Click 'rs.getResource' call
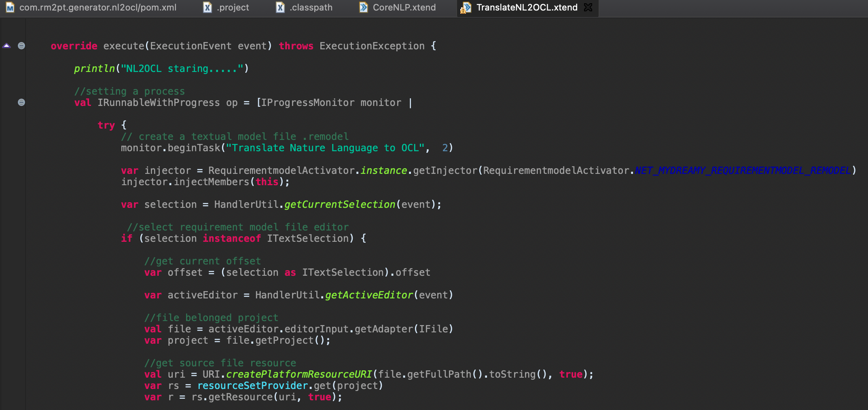The width and height of the screenshot is (868, 410). click(x=232, y=397)
